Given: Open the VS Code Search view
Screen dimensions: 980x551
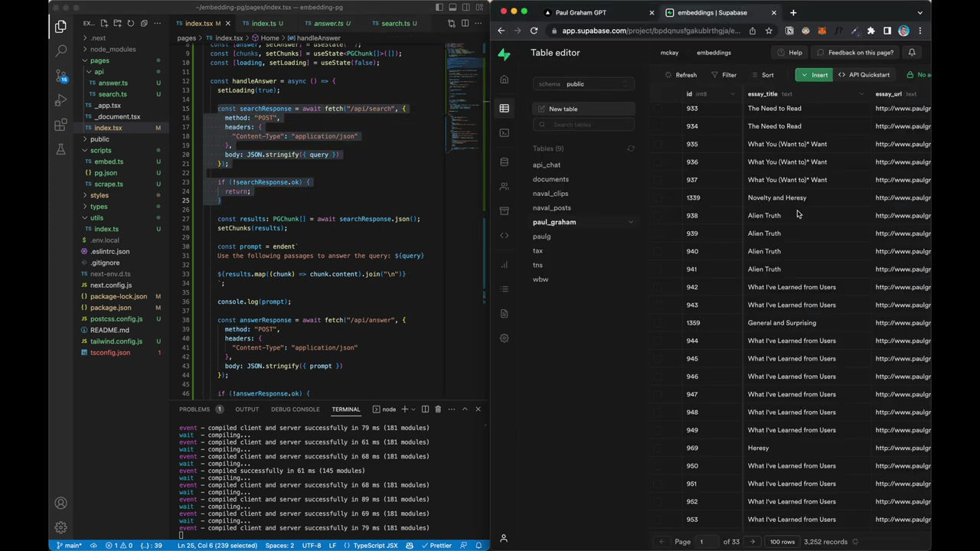Looking at the screenshot, I should 60,51.
